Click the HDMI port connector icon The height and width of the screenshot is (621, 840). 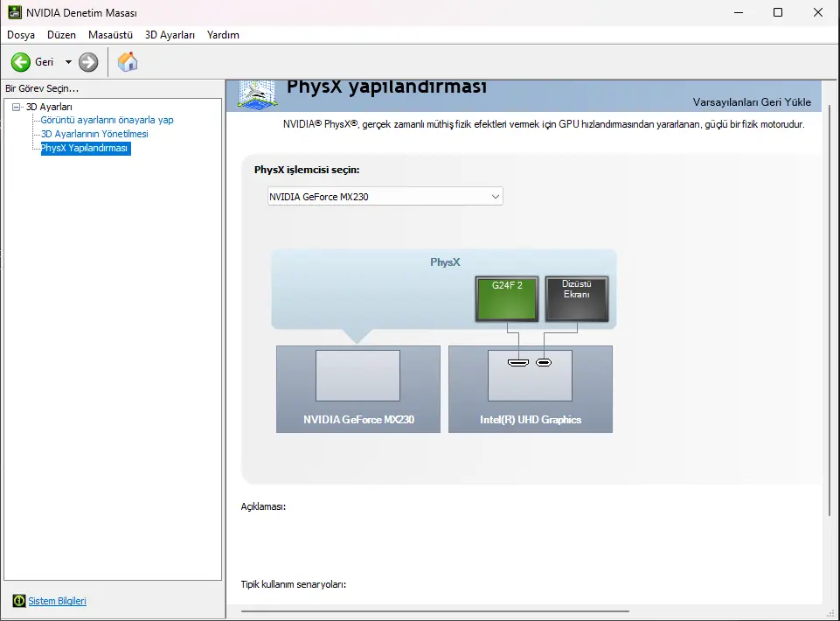click(x=518, y=362)
